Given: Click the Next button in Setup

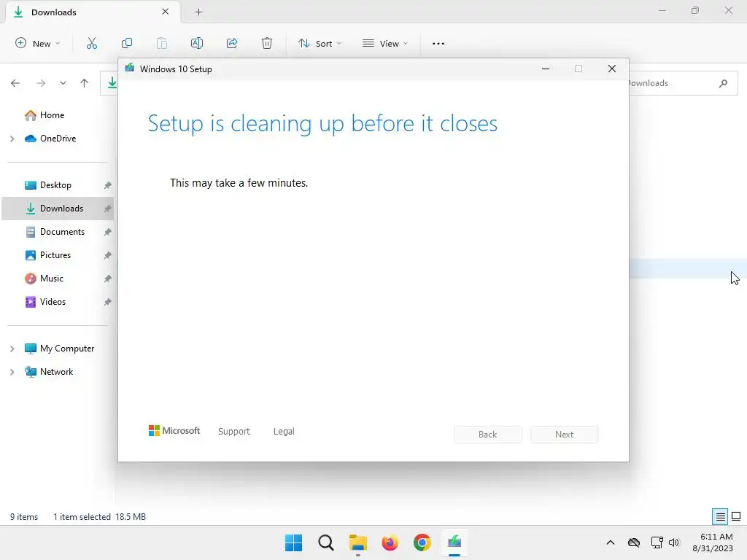Looking at the screenshot, I should click(x=564, y=435).
